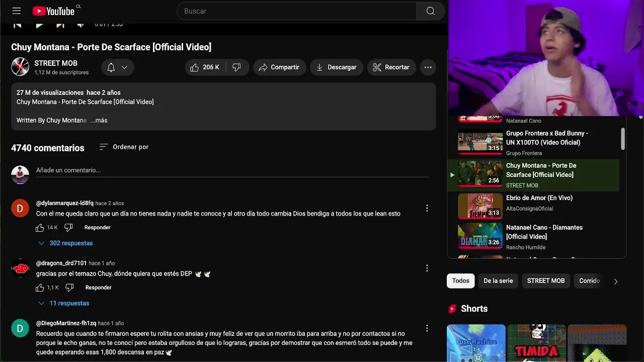Open @DiegoMartinez-fh1zq profile avatar

tap(20, 328)
